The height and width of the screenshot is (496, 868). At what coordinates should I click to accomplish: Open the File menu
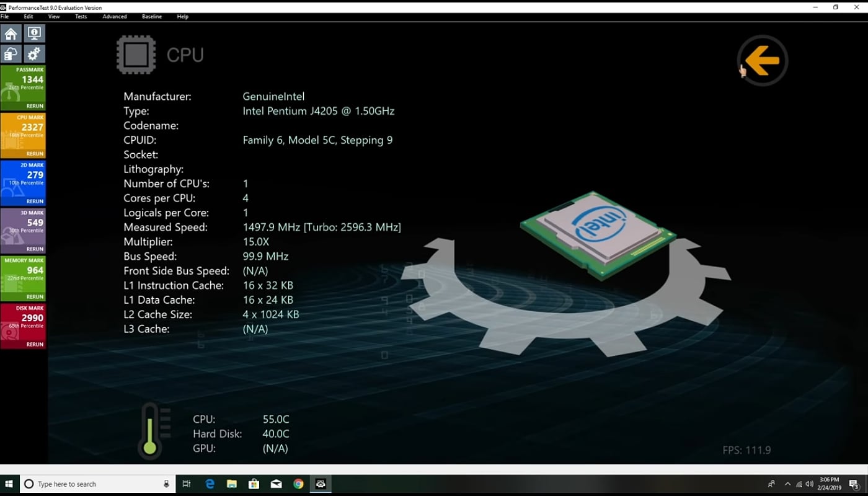(x=5, y=17)
